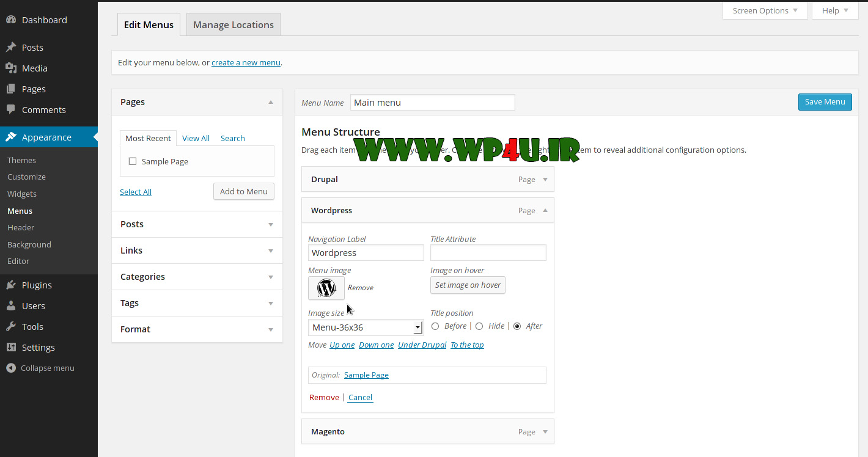Open Menus submenu item
This screenshot has height=457, width=868.
pos(20,211)
